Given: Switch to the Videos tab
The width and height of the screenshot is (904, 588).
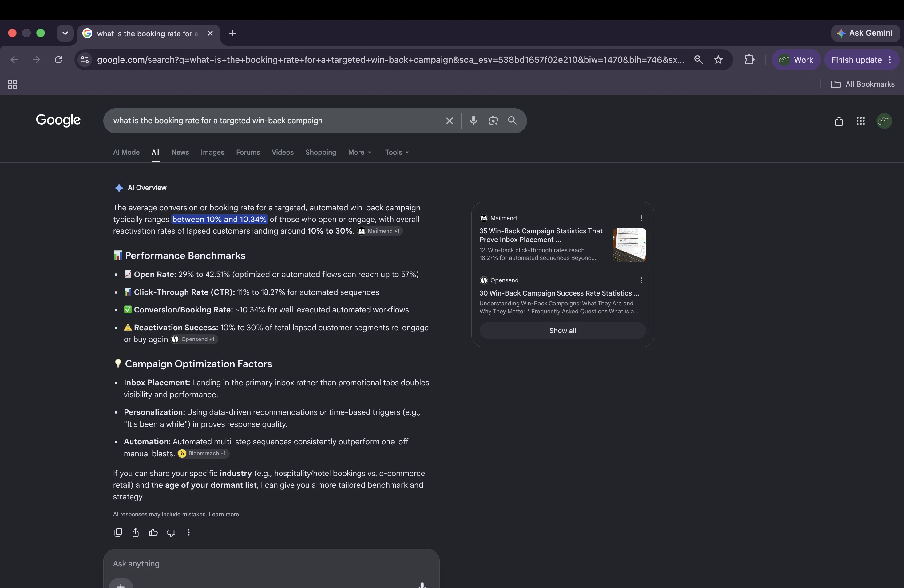Looking at the screenshot, I should pyautogui.click(x=283, y=152).
